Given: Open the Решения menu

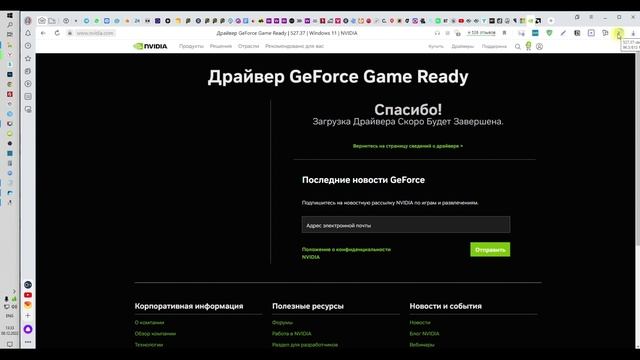Looking at the screenshot, I should [x=221, y=46].
